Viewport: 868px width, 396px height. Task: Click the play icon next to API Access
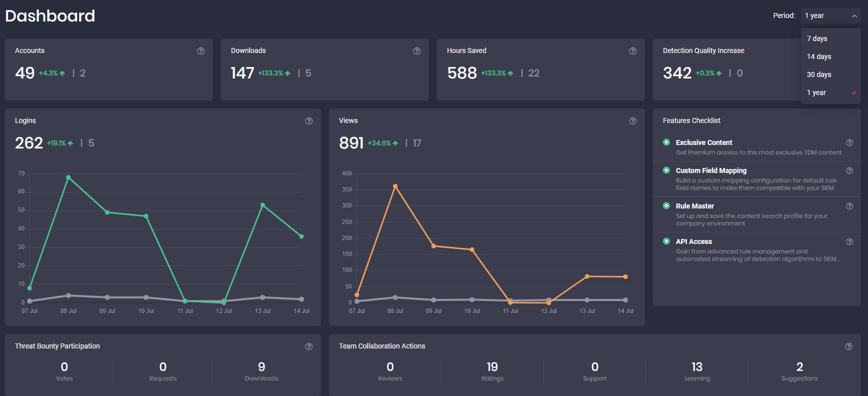click(666, 241)
